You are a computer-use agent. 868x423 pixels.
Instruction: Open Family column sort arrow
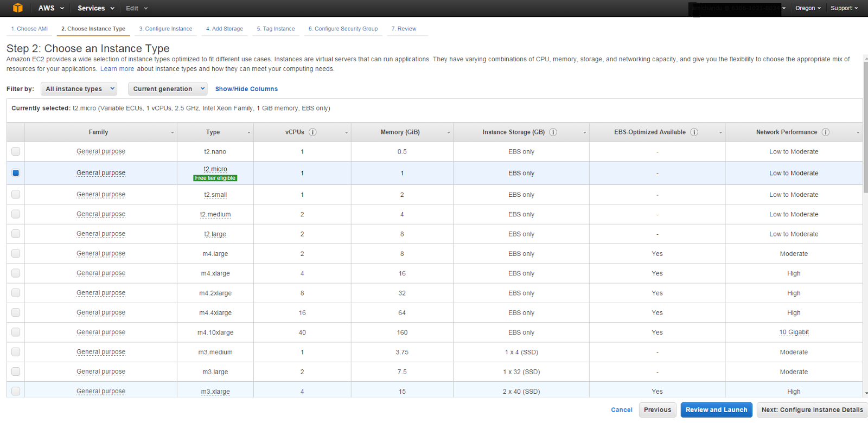(173, 132)
